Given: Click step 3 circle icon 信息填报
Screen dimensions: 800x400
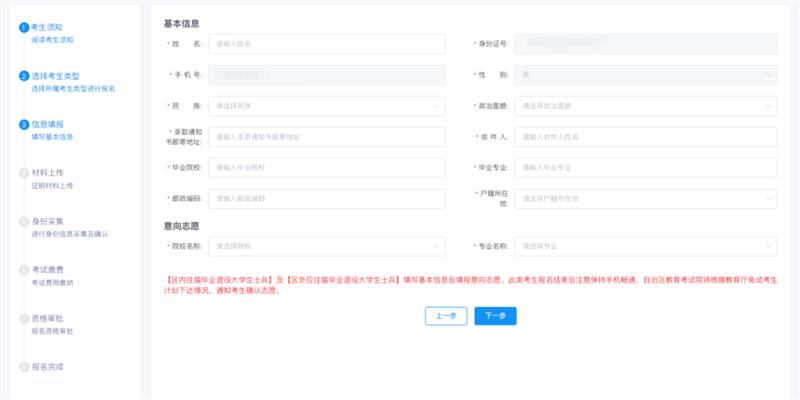Looking at the screenshot, I should (24, 124).
